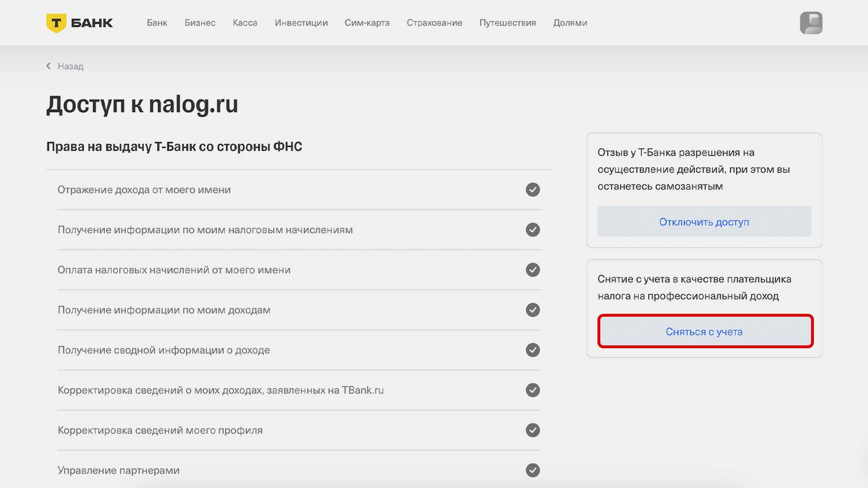Click checkmark next to Получение сводной информации о доходе

click(533, 350)
